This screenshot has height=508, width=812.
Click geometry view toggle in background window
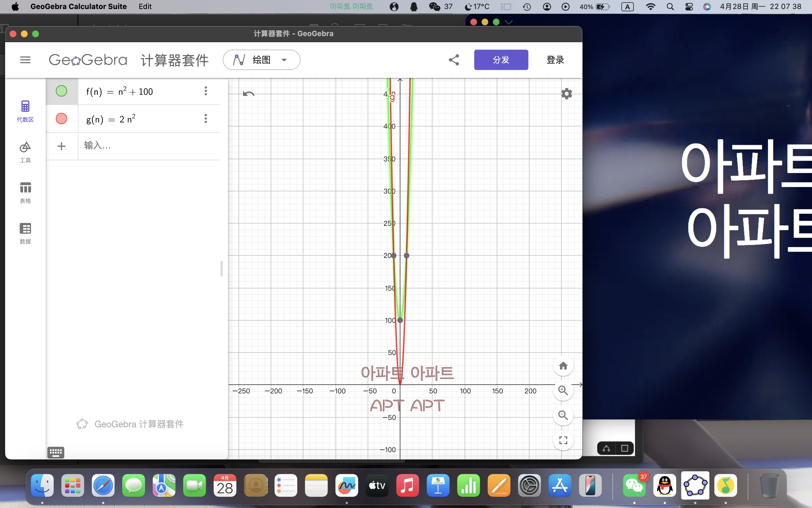(x=606, y=448)
